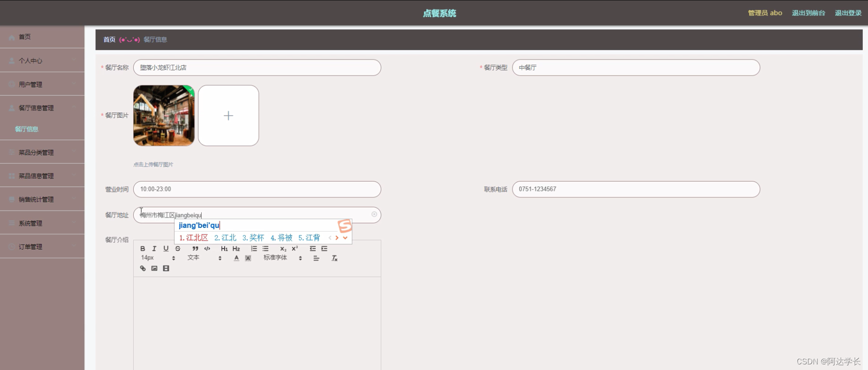Viewport: 868px width, 370px height.
Task: Expand 菜品分类管理 sidebar menu
Action: coord(42,152)
